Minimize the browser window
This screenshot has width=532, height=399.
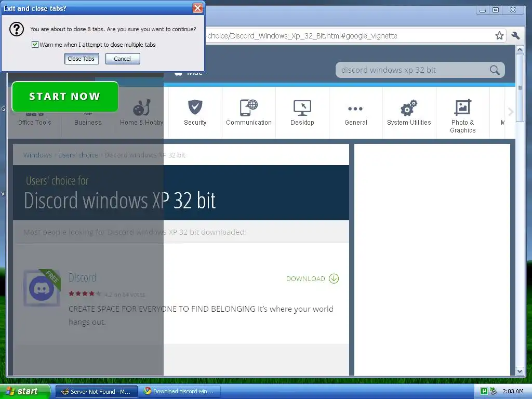point(482,10)
